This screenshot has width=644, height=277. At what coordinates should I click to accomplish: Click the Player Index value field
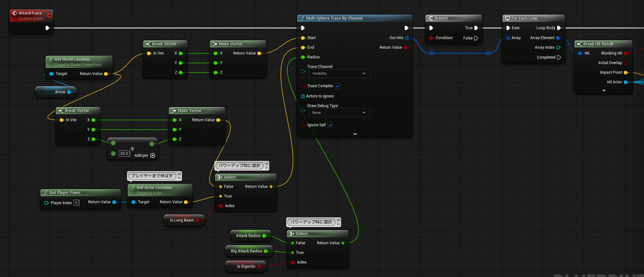76,203
